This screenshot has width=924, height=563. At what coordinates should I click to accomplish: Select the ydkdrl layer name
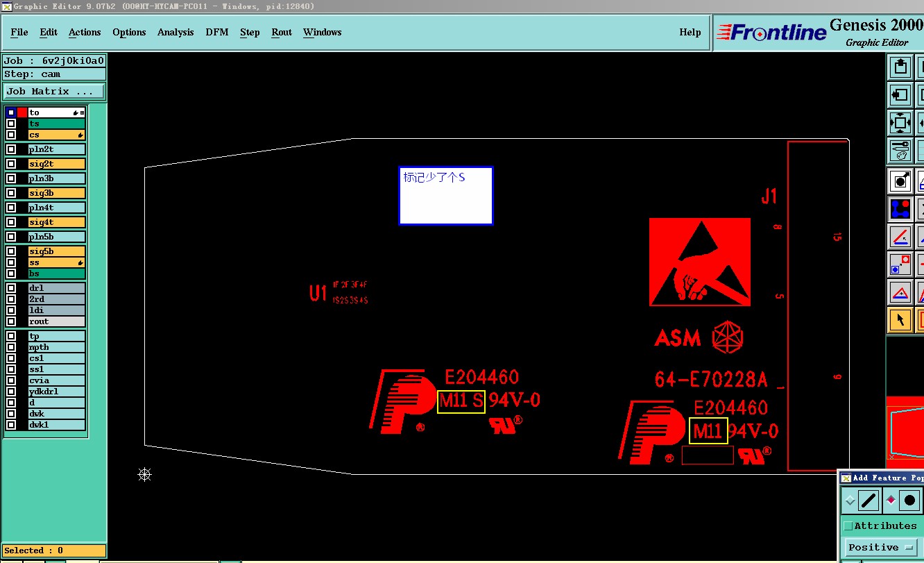[57, 392]
